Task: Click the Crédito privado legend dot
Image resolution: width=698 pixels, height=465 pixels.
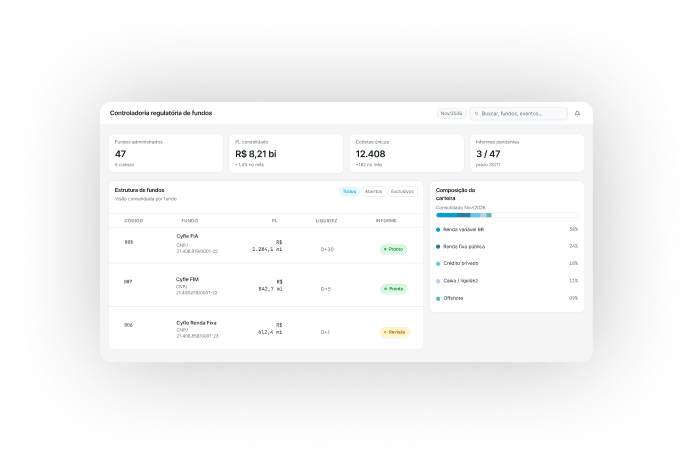Action: click(x=438, y=264)
